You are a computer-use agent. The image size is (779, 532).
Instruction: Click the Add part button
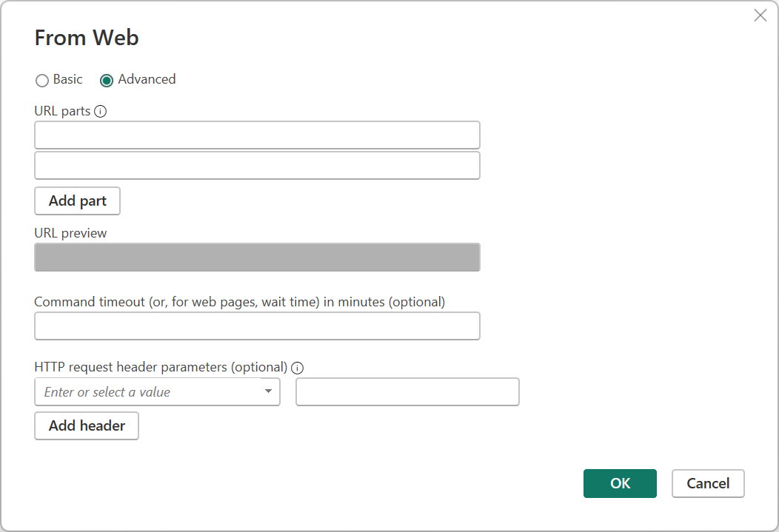tap(77, 201)
